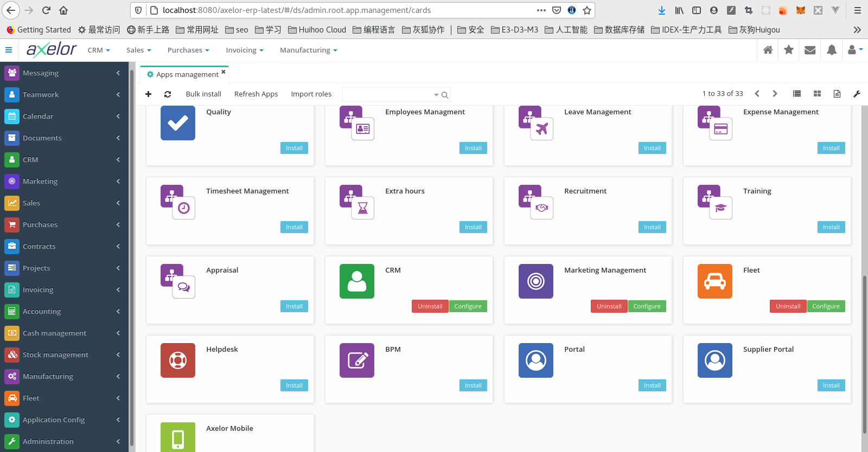Image resolution: width=868 pixels, height=452 pixels.
Task: Switch to cards grid view
Action: (817, 94)
